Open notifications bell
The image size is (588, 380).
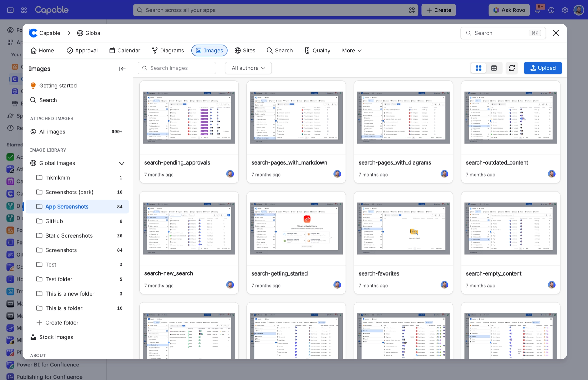tap(537, 10)
